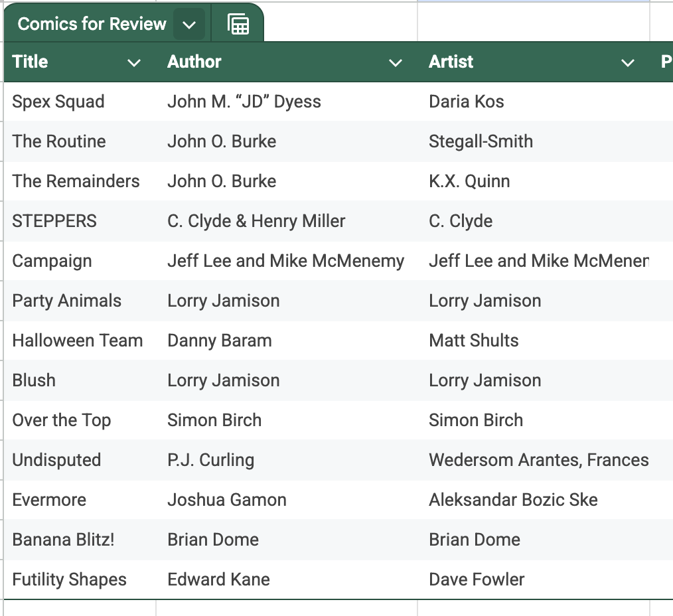Open the Title column dropdown arrow
The height and width of the screenshot is (616, 673).
[134, 62]
